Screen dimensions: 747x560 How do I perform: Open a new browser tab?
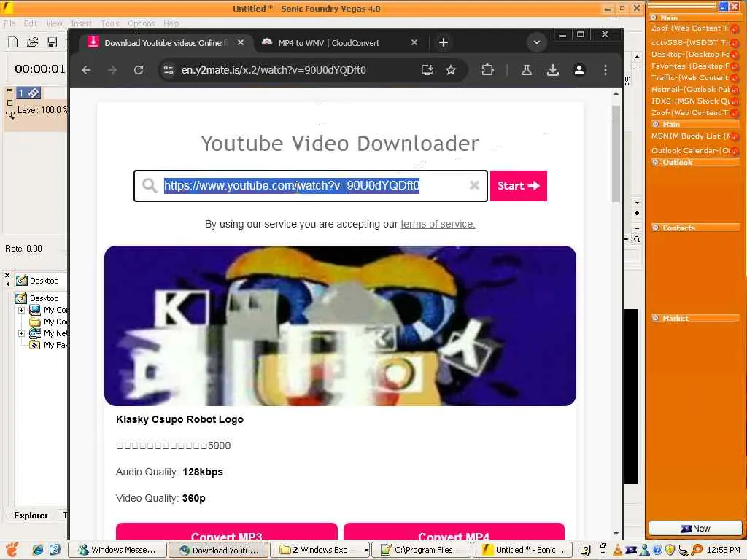(443, 42)
